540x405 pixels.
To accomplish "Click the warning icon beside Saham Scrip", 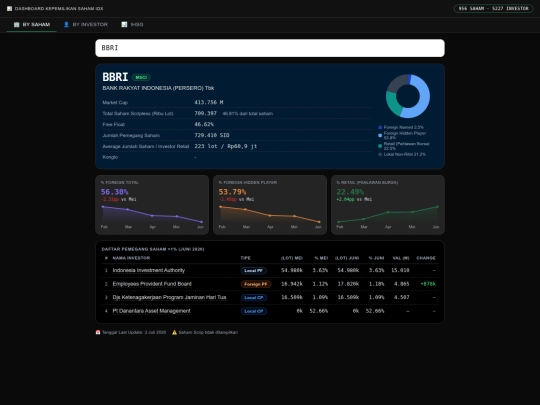I will 174,332.
